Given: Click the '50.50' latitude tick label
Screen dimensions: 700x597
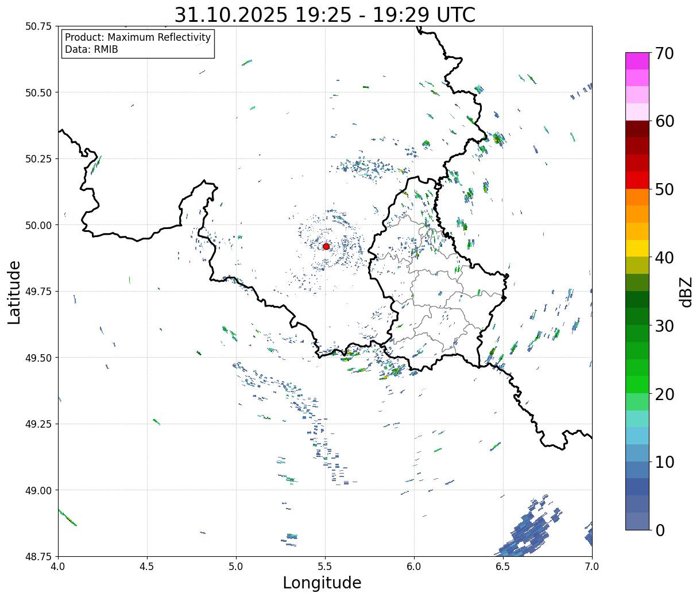Looking at the screenshot, I should 38,92.
